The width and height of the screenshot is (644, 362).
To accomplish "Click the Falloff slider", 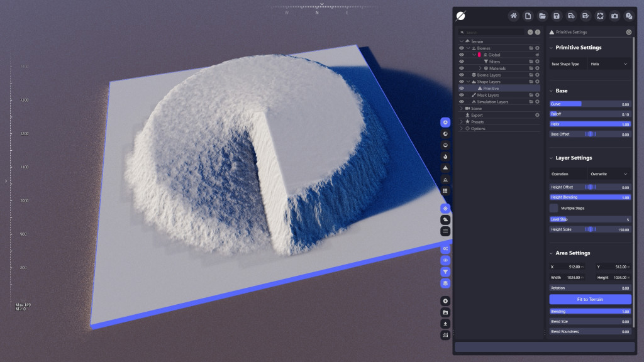I will (590, 114).
